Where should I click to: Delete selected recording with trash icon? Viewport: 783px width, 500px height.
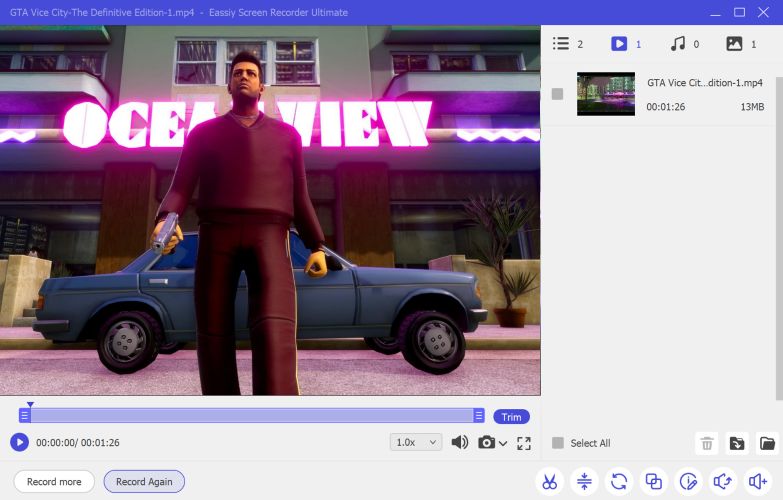tap(707, 443)
